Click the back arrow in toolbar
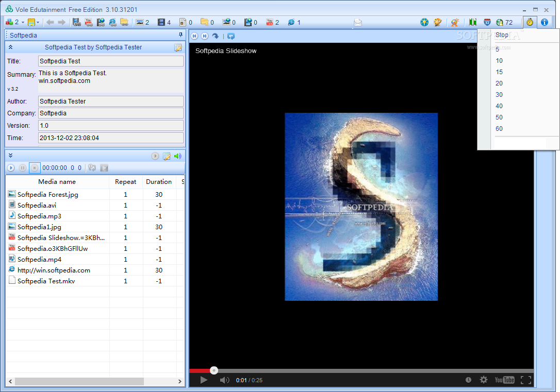 point(50,22)
